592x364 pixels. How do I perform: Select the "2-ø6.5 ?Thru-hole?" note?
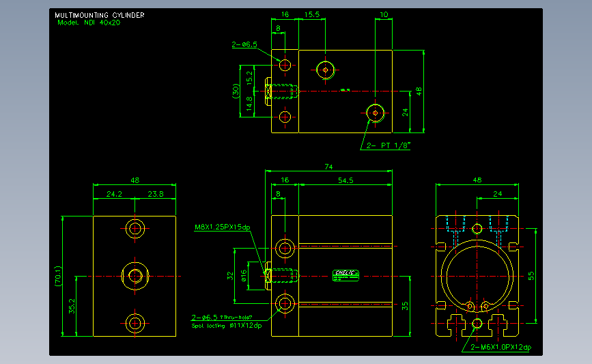click(x=221, y=318)
